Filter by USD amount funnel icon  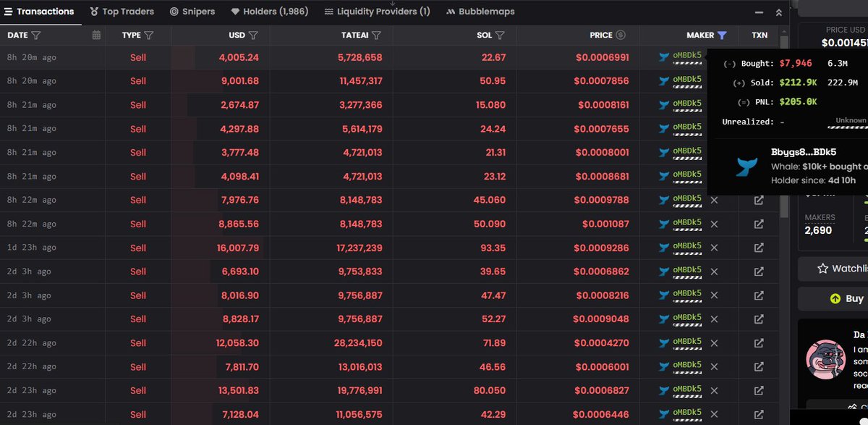(253, 35)
